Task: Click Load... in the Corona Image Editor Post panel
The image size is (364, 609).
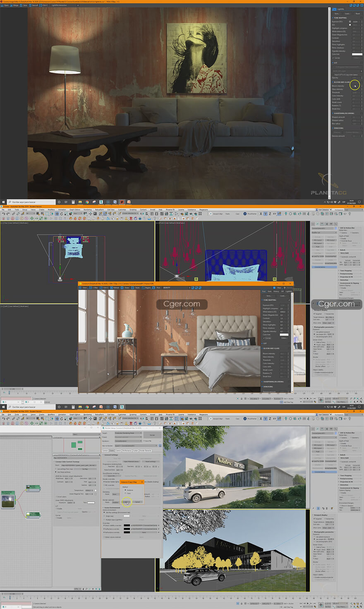Action: click(x=347, y=14)
